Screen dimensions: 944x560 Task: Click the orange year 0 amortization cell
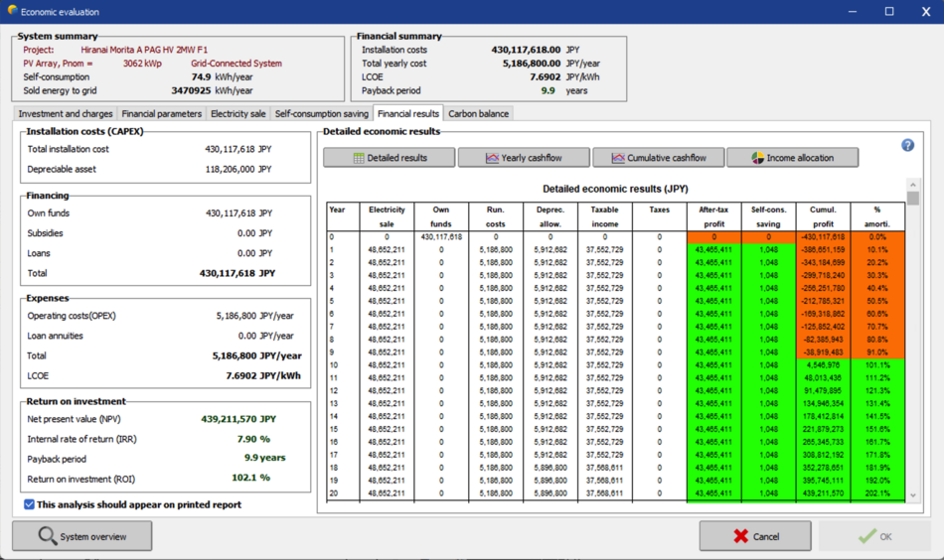point(877,237)
